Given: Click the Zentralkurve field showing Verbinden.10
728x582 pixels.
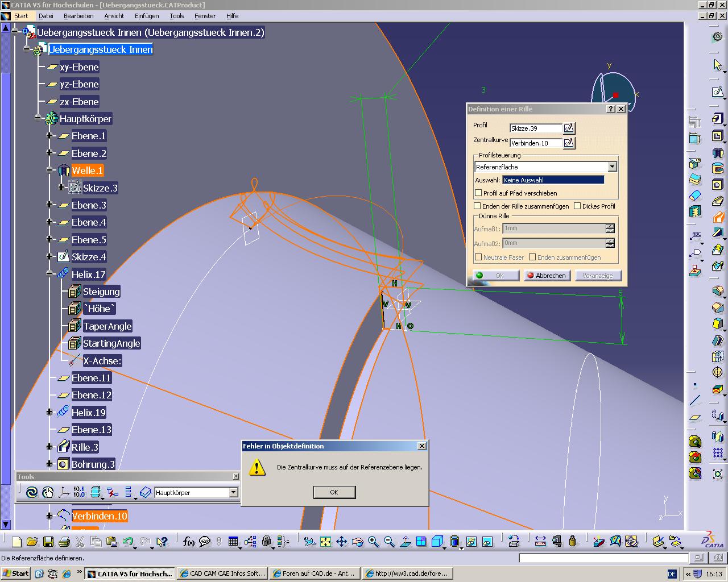Looking at the screenshot, I should pos(536,143).
